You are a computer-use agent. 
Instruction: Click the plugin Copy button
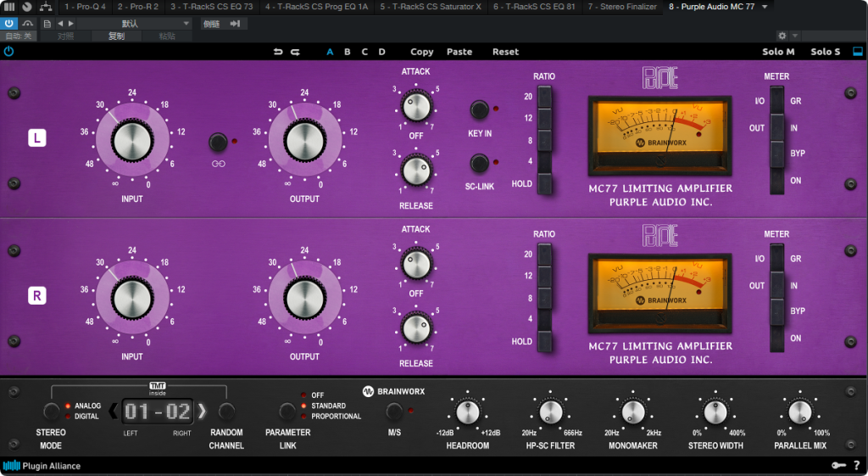[x=422, y=52]
